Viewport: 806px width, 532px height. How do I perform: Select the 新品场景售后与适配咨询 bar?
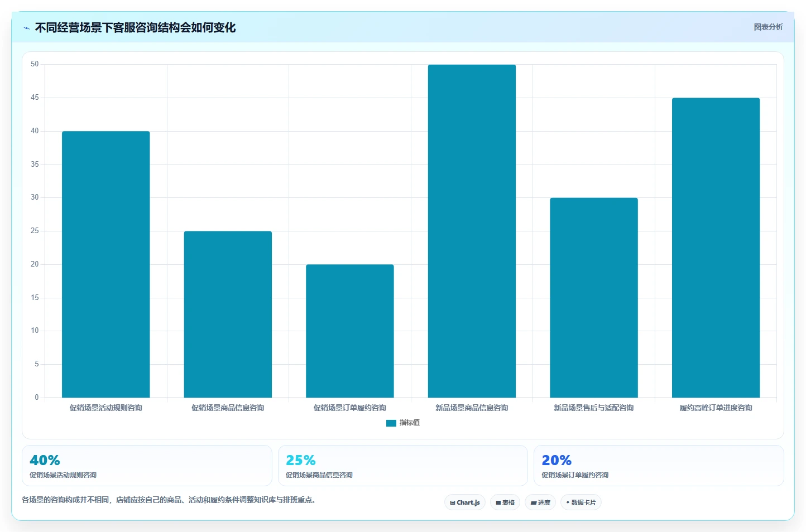pyautogui.click(x=594, y=298)
